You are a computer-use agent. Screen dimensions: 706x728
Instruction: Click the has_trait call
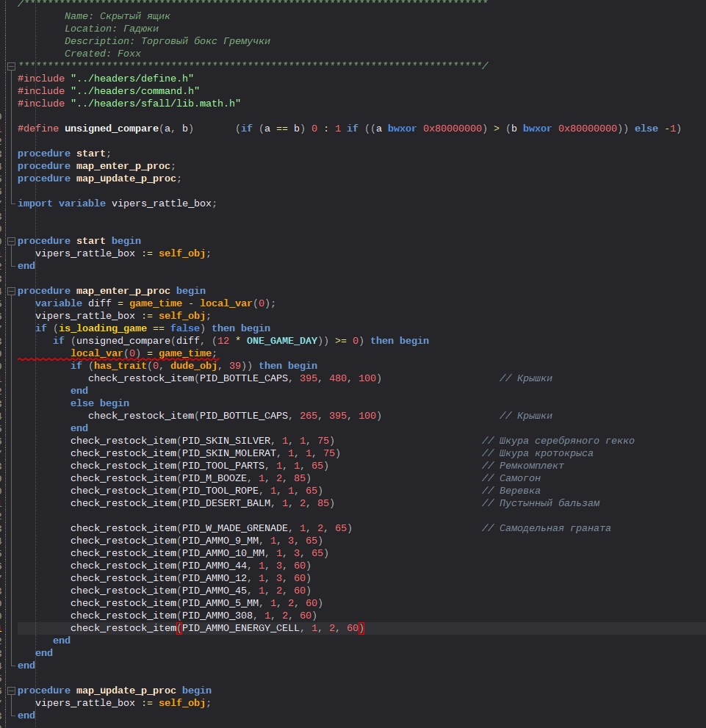click(x=120, y=367)
